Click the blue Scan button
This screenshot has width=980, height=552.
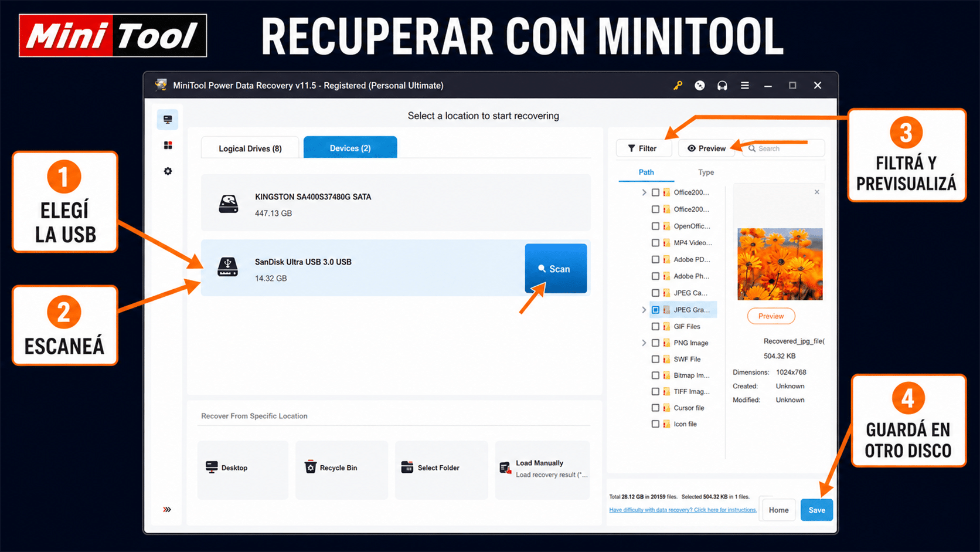(x=556, y=268)
